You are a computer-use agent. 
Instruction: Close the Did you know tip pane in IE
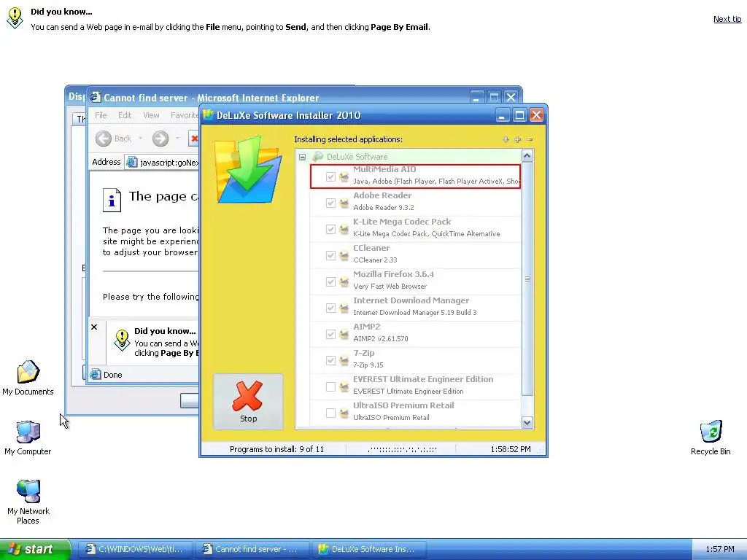click(x=94, y=327)
